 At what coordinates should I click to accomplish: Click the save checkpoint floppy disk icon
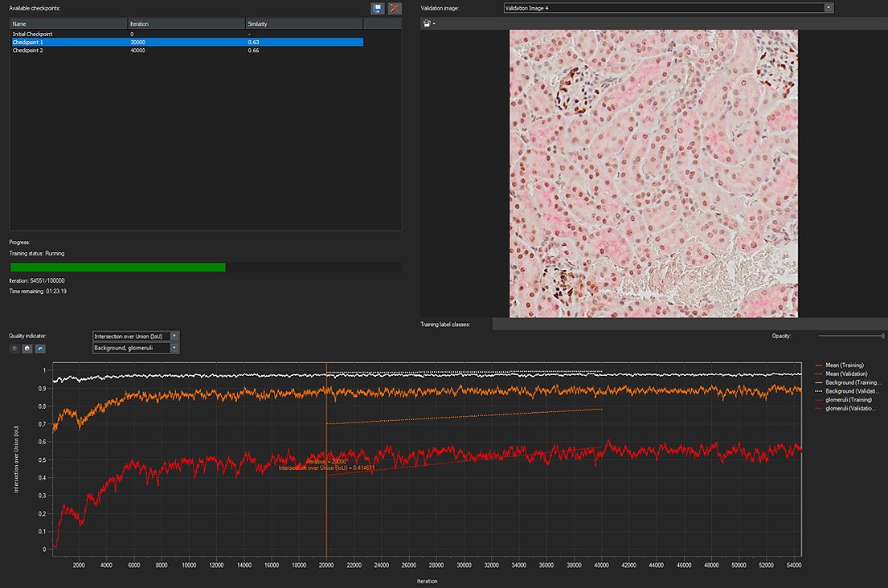click(378, 8)
